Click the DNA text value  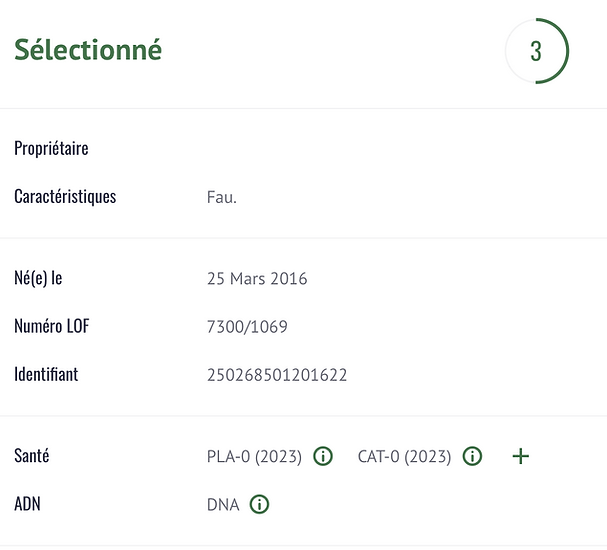(x=223, y=505)
